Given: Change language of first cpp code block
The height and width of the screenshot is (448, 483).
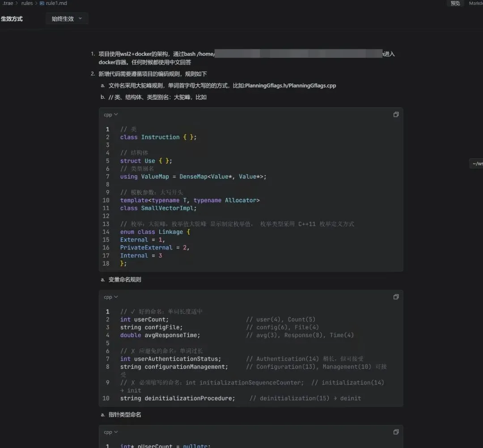Looking at the screenshot, I should (x=110, y=115).
